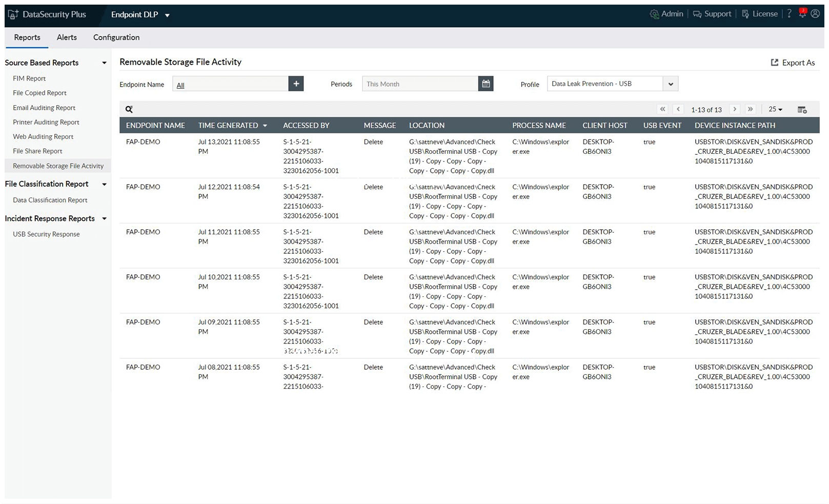Go to the first page of results
This screenshot has width=829, height=504.
tap(663, 109)
